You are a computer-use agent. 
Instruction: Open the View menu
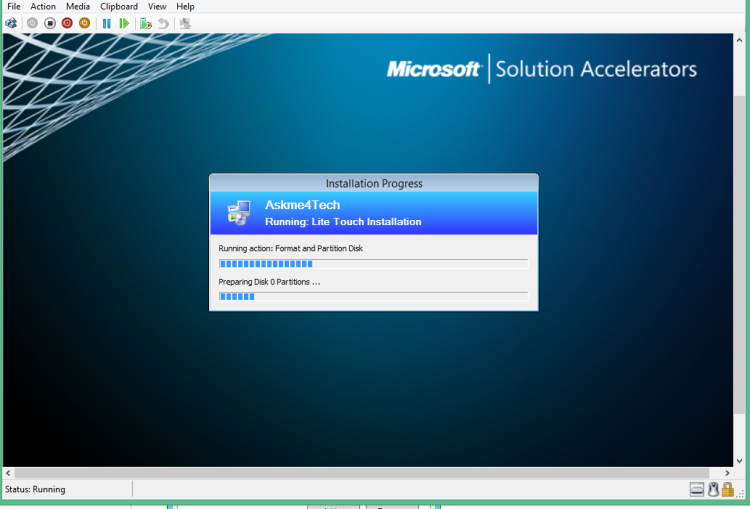coord(157,6)
